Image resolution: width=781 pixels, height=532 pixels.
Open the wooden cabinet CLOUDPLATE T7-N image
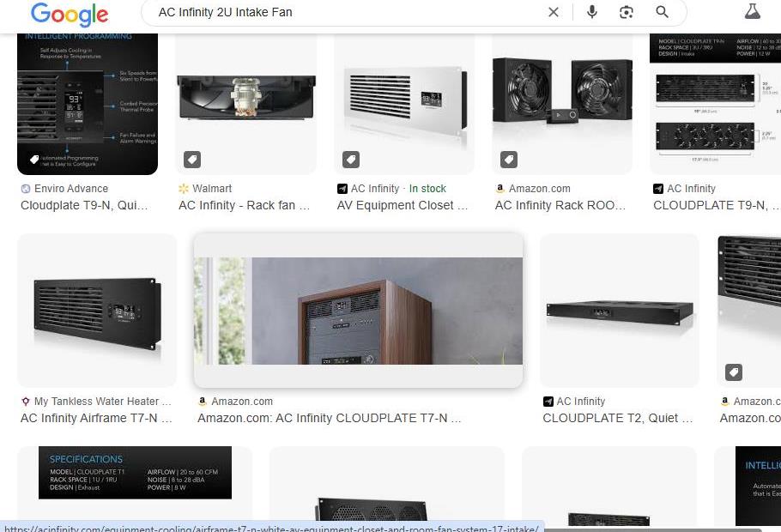click(358, 311)
